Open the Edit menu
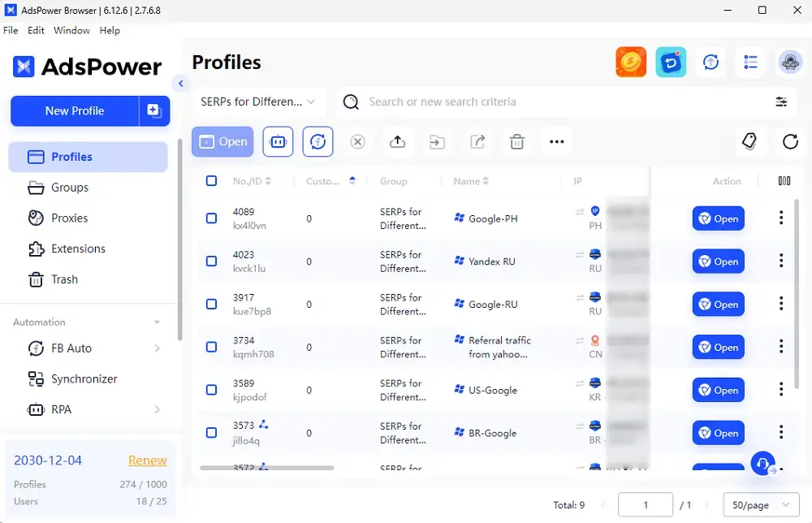Image resolution: width=812 pixels, height=523 pixels. coord(36,31)
